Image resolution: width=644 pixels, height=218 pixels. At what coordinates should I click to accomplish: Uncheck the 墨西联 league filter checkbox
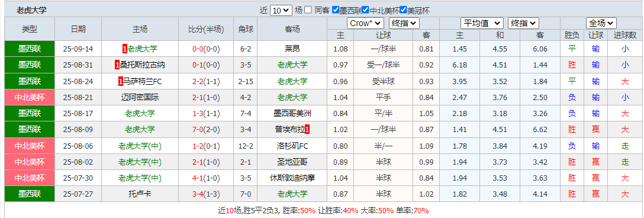point(336,10)
